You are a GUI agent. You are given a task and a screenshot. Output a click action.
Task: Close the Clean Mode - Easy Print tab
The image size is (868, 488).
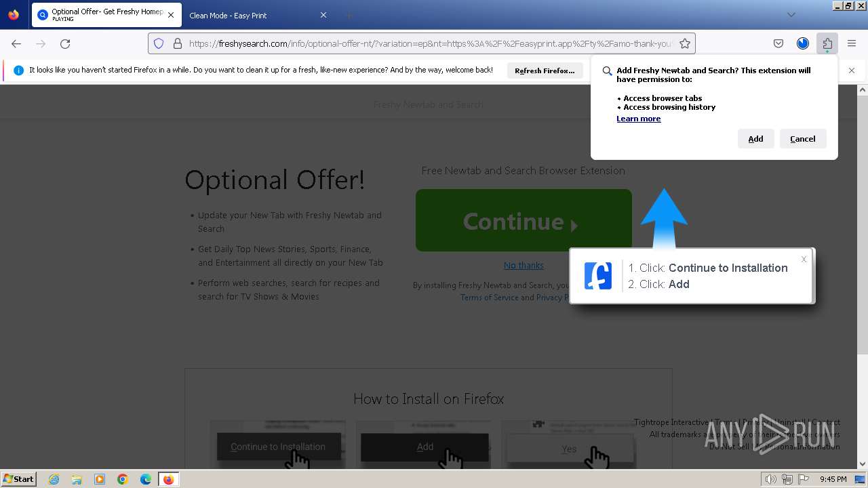(x=323, y=15)
